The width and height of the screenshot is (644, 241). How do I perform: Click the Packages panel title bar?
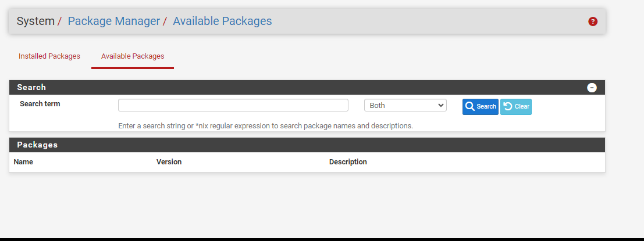click(291, 145)
